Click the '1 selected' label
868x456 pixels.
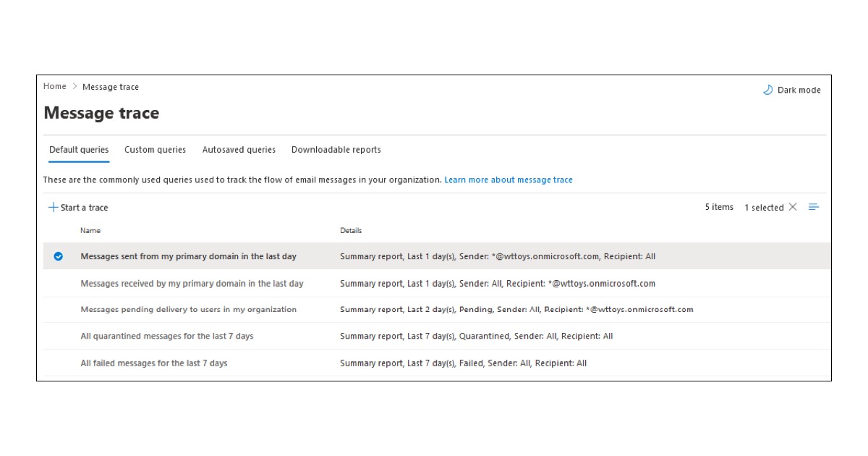pyautogui.click(x=764, y=207)
